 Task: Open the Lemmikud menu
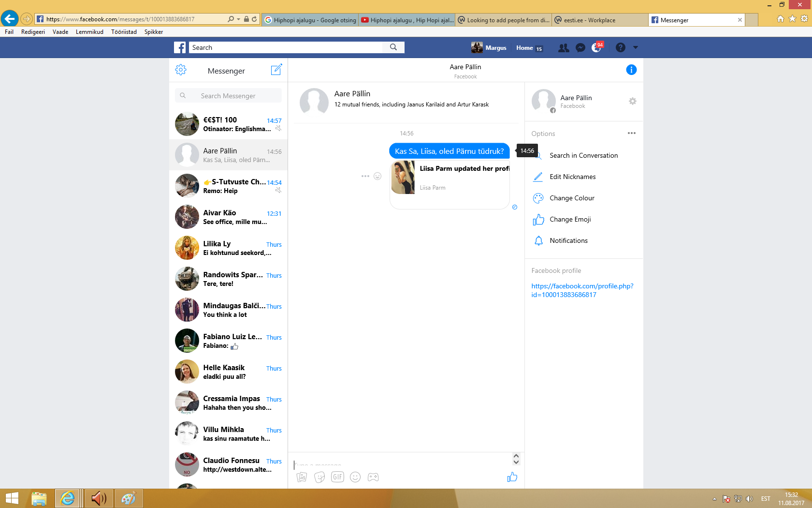click(89, 32)
